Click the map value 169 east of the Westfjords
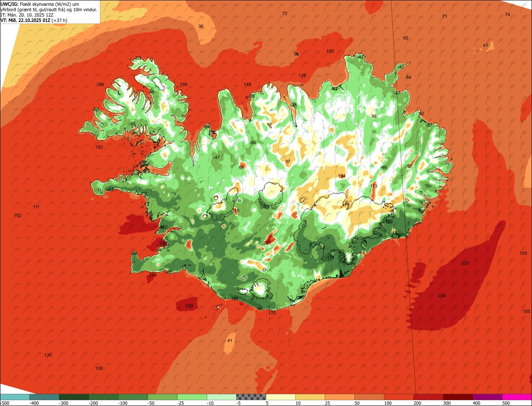 click(x=183, y=85)
